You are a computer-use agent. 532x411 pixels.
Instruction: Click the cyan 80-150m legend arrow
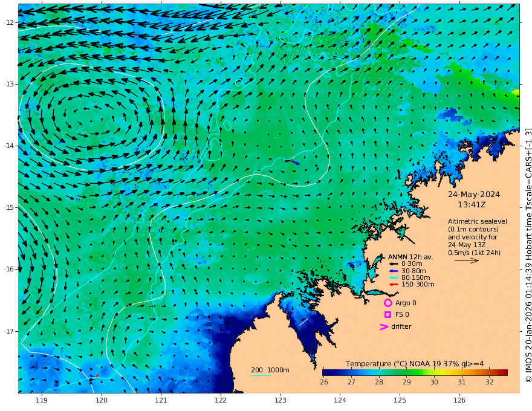(393, 278)
